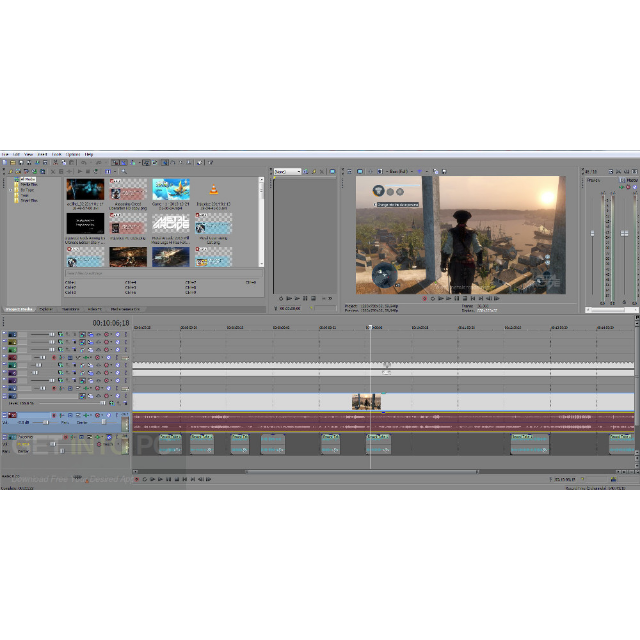Click Arm for Record on selected audio track
This screenshot has height=640, width=640.
point(54,416)
